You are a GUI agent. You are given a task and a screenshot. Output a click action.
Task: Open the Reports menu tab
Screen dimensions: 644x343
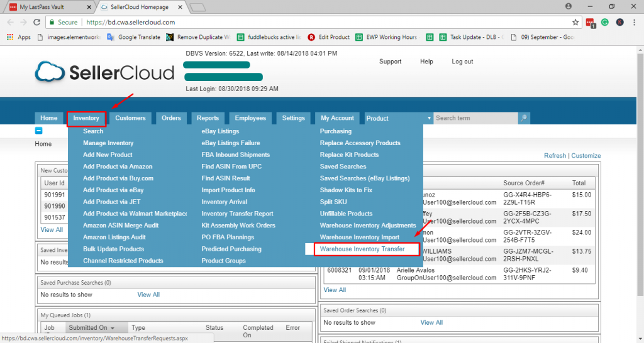point(208,118)
